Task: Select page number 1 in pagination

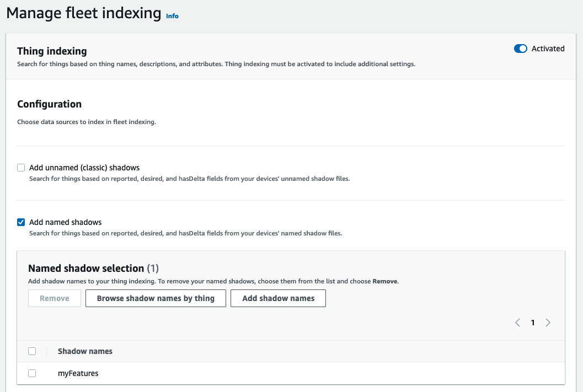Action: 532,323
